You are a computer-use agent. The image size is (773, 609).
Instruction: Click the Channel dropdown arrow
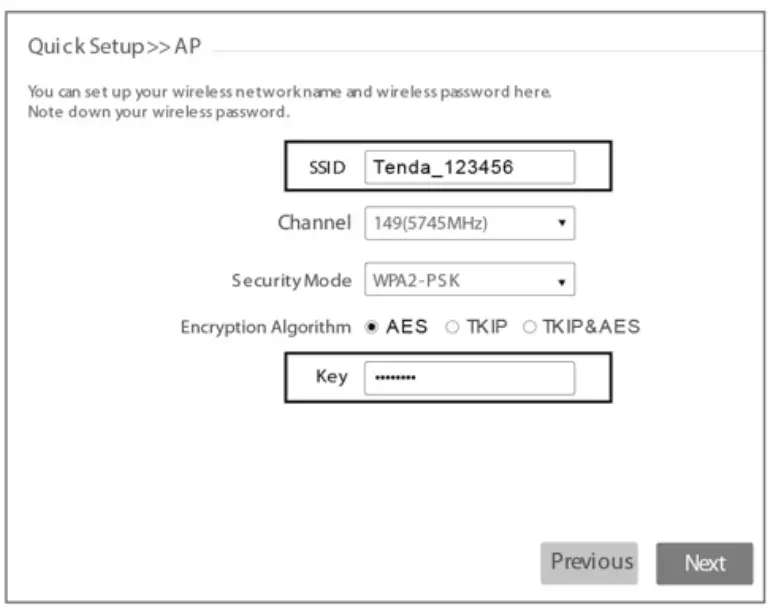562,223
